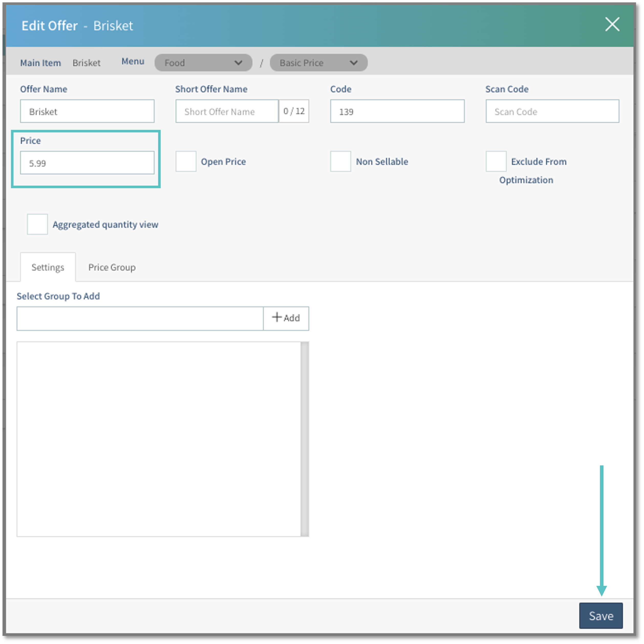644x644 pixels.
Task: Open the Select Group To Add combo box
Action: point(140,318)
